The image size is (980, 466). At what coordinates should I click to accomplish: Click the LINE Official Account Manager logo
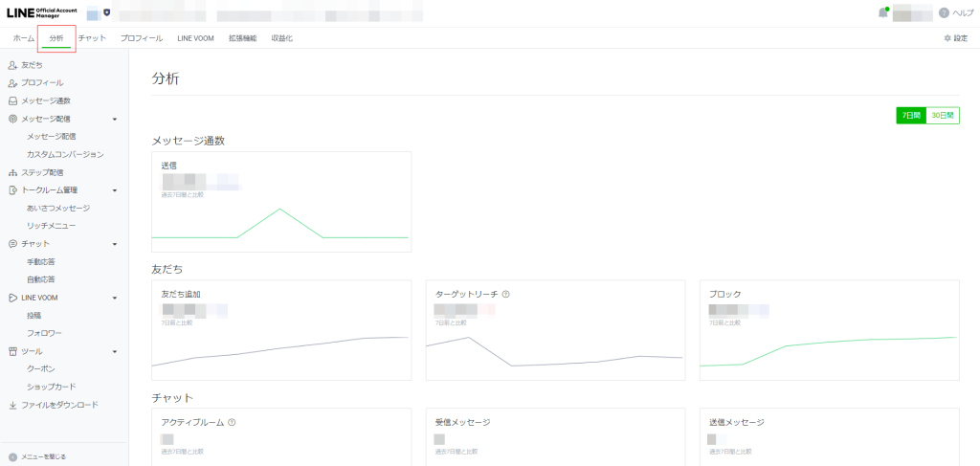42,13
